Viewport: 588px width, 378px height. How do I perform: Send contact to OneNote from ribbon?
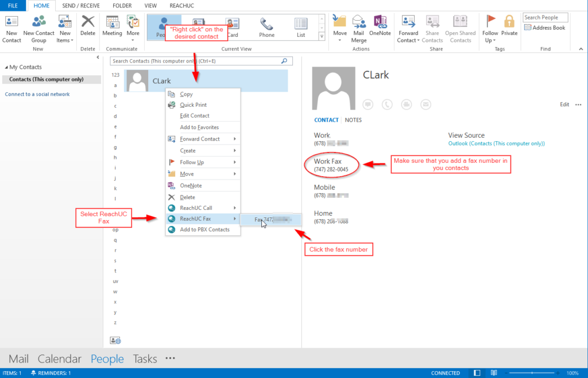point(380,25)
